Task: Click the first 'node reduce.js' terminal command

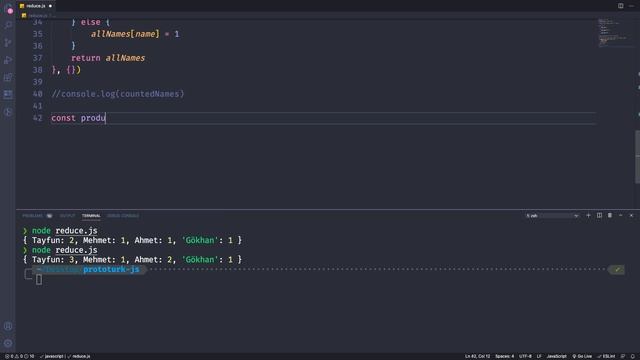Action: pyautogui.click(x=64, y=231)
